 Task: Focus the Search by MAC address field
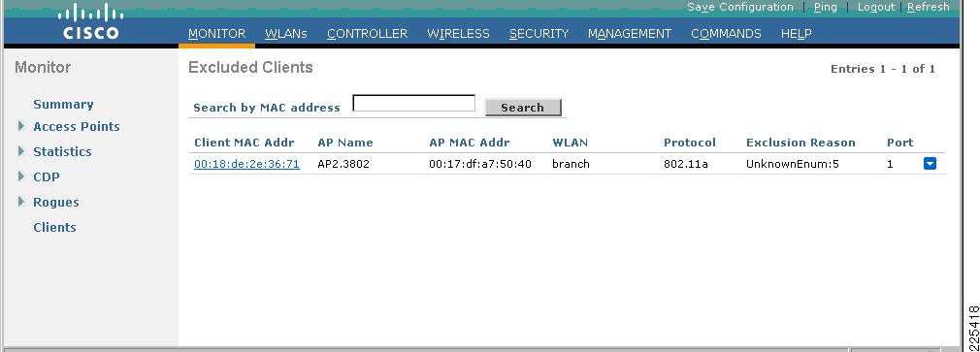tap(413, 104)
